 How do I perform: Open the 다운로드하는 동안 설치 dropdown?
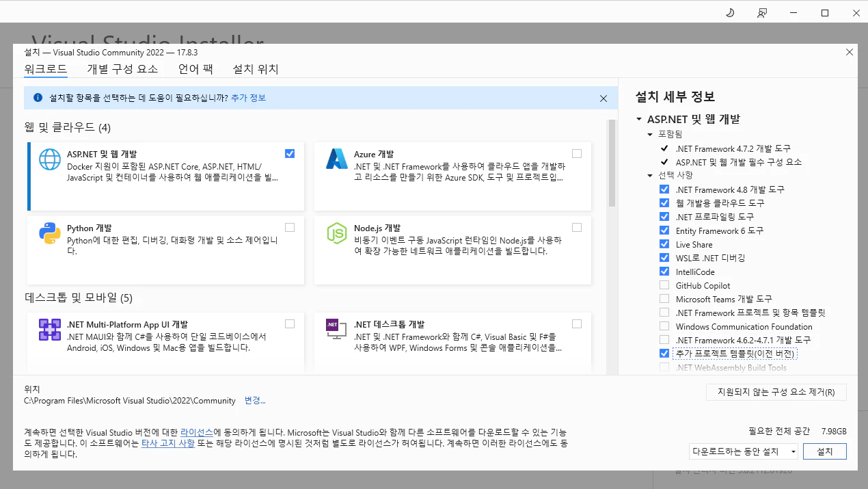[744, 451]
